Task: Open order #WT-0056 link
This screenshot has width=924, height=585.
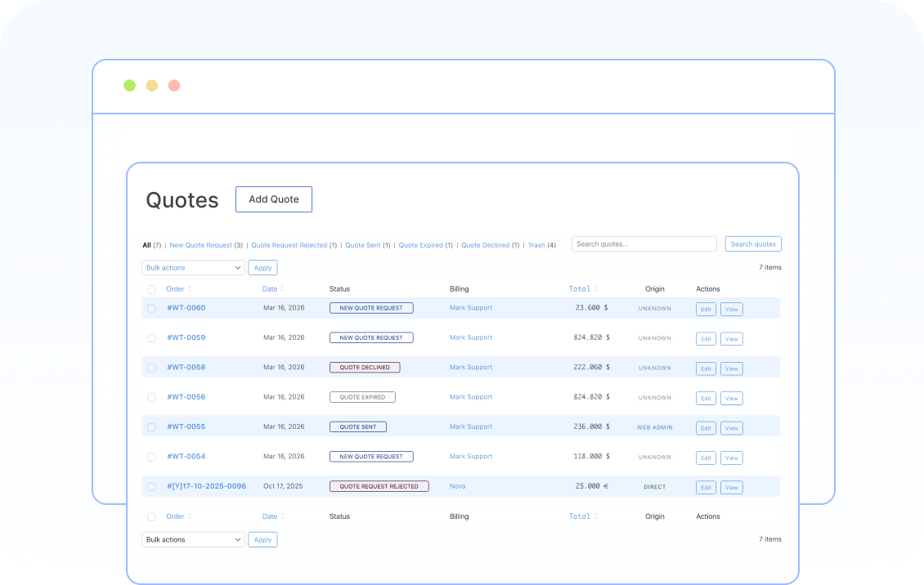Action: (186, 397)
